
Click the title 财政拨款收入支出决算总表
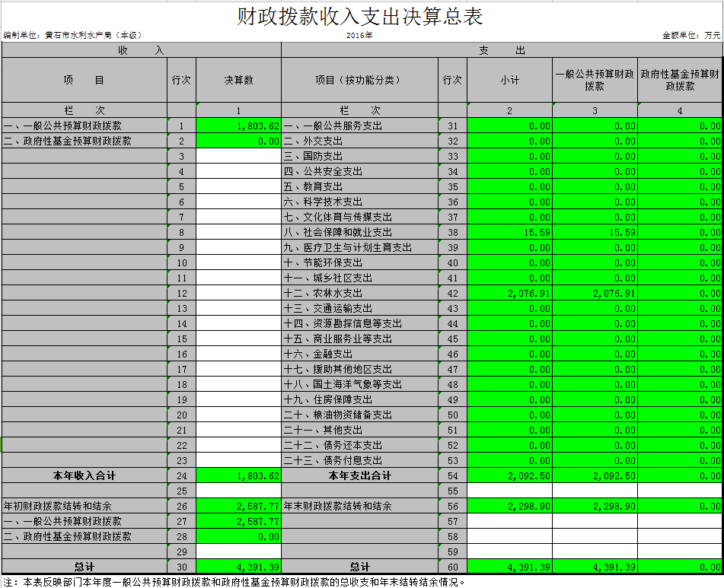coord(360,17)
